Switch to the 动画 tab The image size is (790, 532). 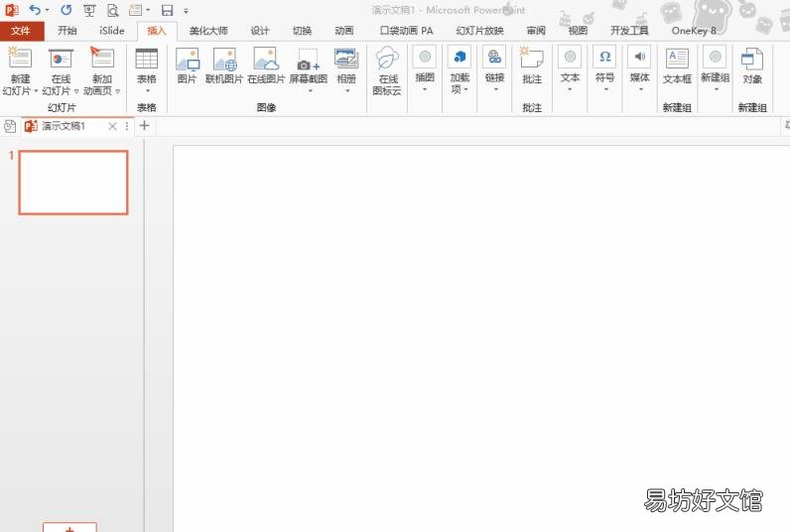(x=344, y=31)
